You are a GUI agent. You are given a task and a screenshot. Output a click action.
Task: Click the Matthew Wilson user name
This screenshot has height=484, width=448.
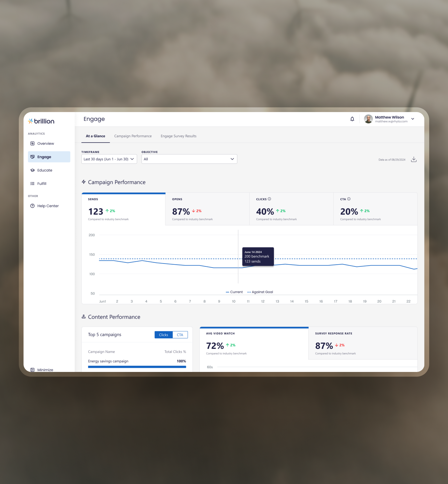click(x=389, y=117)
